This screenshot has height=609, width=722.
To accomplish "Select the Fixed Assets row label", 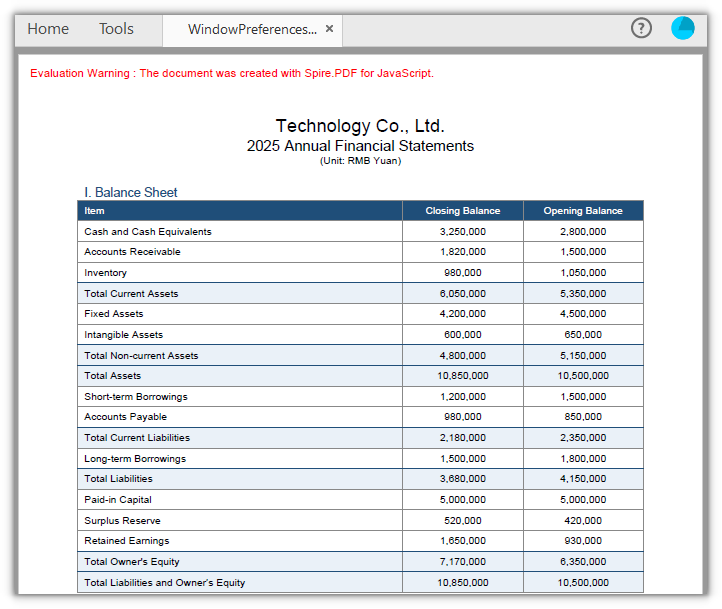I will (113, 313).
